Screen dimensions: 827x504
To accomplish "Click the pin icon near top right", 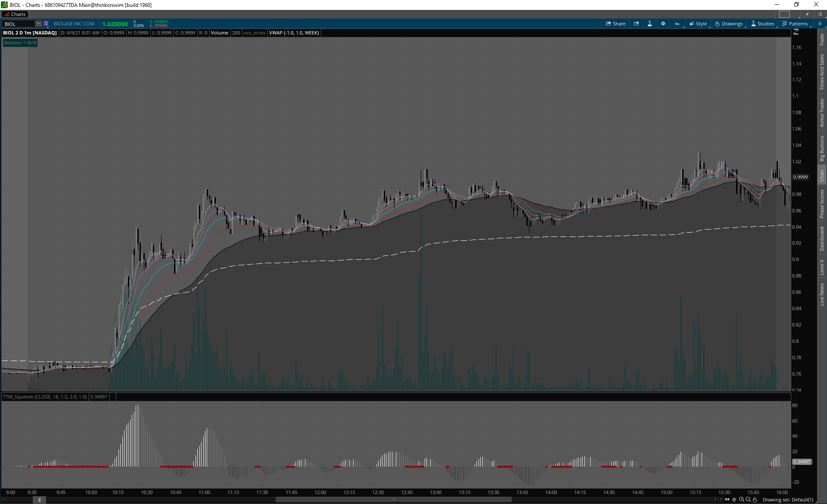I will point(807,14).
